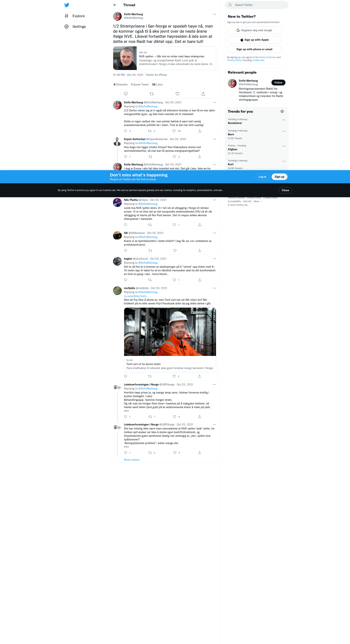Like Nils Plathe's reply
Viewport: 350px width, 644px height.
(174, 225)
